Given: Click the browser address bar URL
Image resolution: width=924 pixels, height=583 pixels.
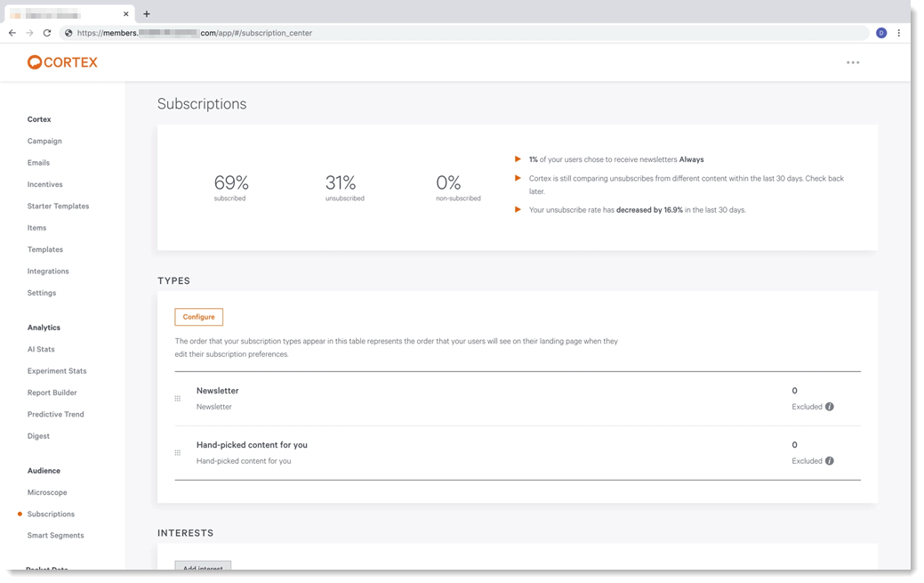Looking at the screenshot, I should pyautogui.click(x=195, y=33).
